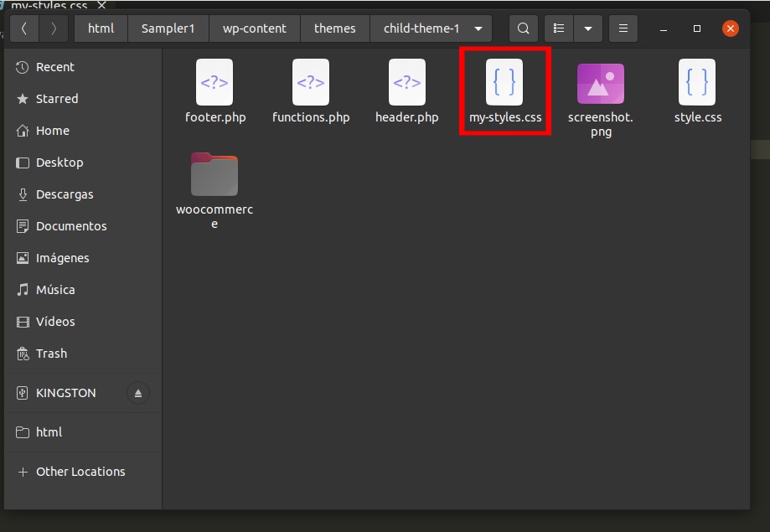This screenshot has width=770, height=532.
Task: Click the functions.php file name label
Action: [x=311, y=117]
